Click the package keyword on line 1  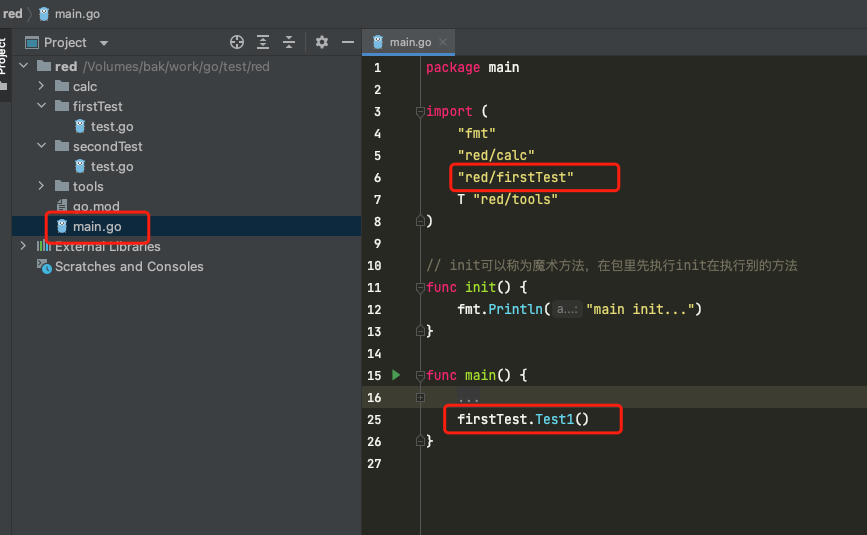[x=453, y=67]
